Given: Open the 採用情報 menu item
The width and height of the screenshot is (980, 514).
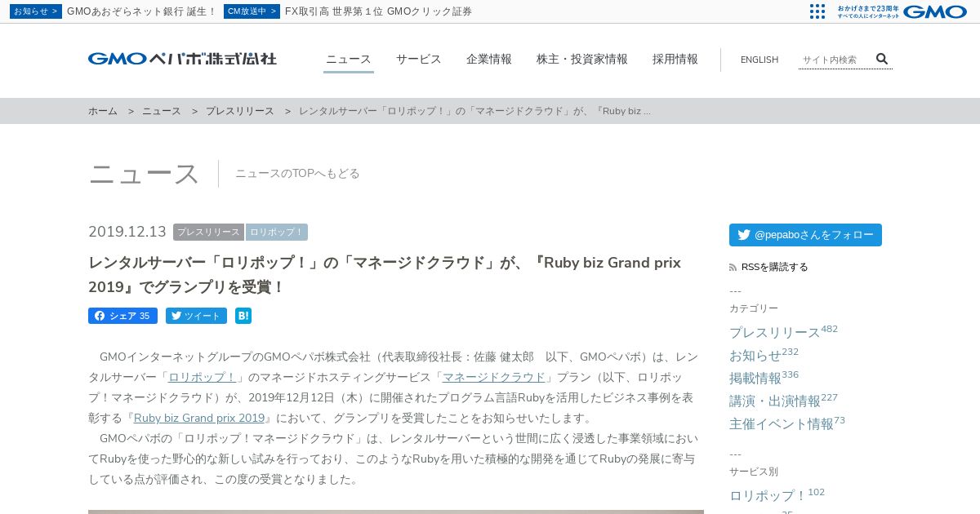Looking at the screenshot, I should click(675, 59).
